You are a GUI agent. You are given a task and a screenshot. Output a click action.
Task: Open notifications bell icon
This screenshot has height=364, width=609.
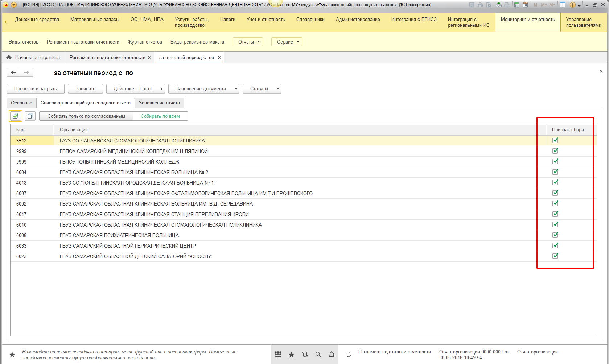[x=332, y=355]
